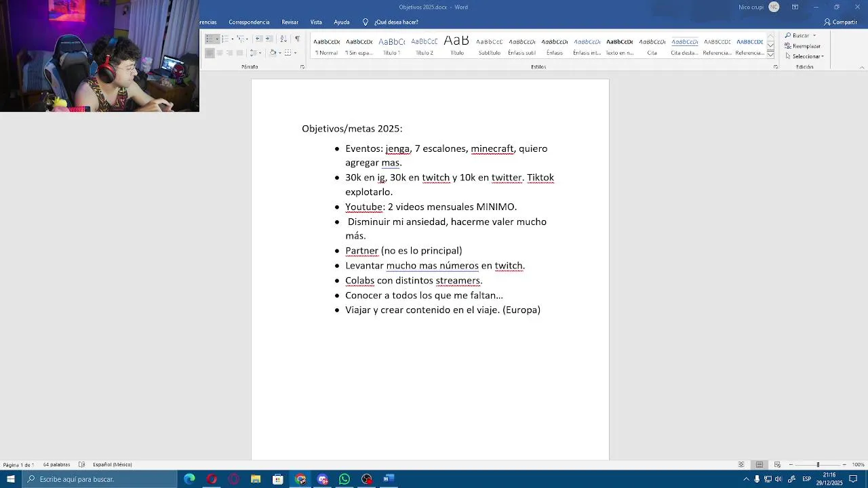Apply the Título 1 style
The height and width of the screenshot is (488, 868).
pos(391,46)
